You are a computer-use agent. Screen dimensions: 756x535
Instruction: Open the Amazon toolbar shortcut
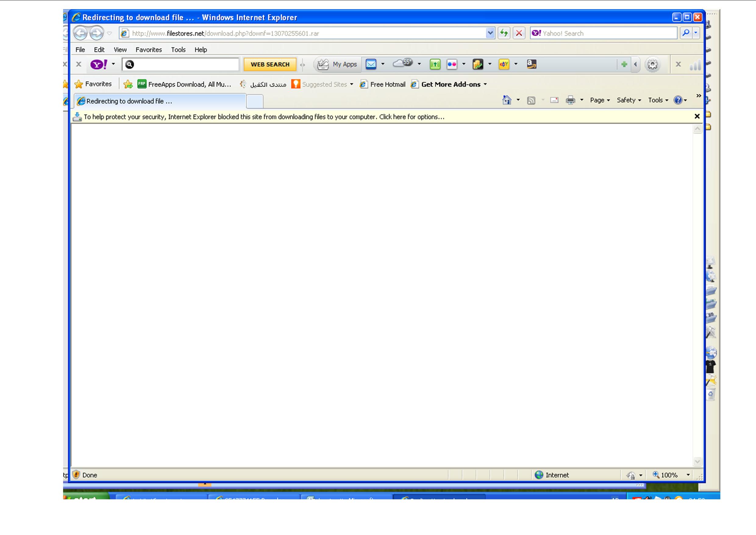[x=531, y=64]
